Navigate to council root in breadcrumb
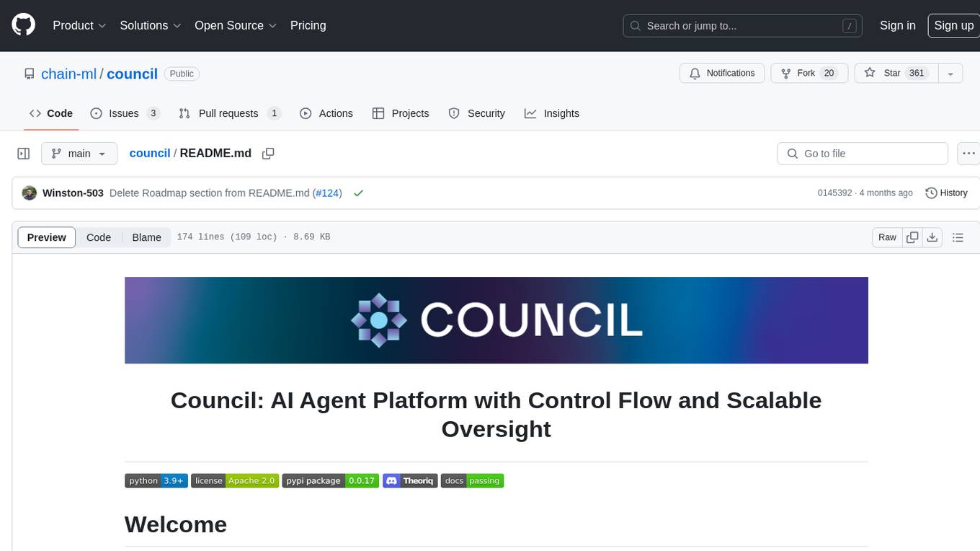The height and width of the screenshot is (551, 980). coord(149,153)
